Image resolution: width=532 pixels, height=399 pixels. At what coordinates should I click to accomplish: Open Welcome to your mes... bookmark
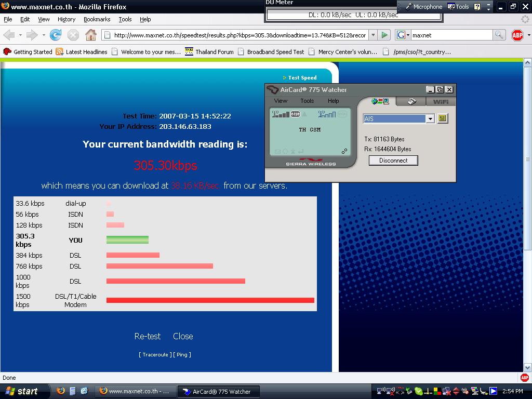[x=146, y=51]
